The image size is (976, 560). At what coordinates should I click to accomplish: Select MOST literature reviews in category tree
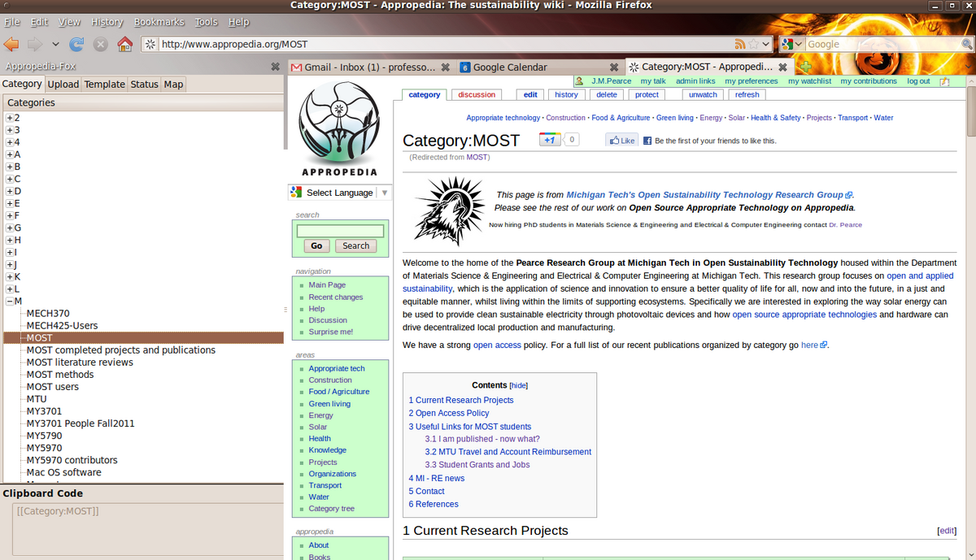click(x=80, y=362)
